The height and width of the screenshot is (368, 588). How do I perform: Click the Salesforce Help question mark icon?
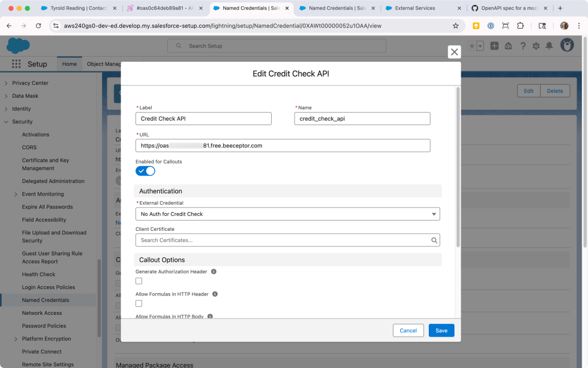pos(523,45)
